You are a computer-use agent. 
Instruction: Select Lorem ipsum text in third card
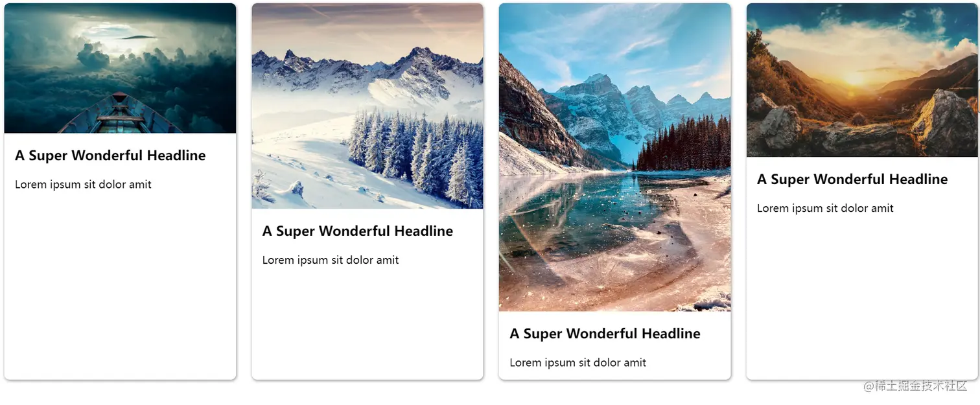pos(578,363)
